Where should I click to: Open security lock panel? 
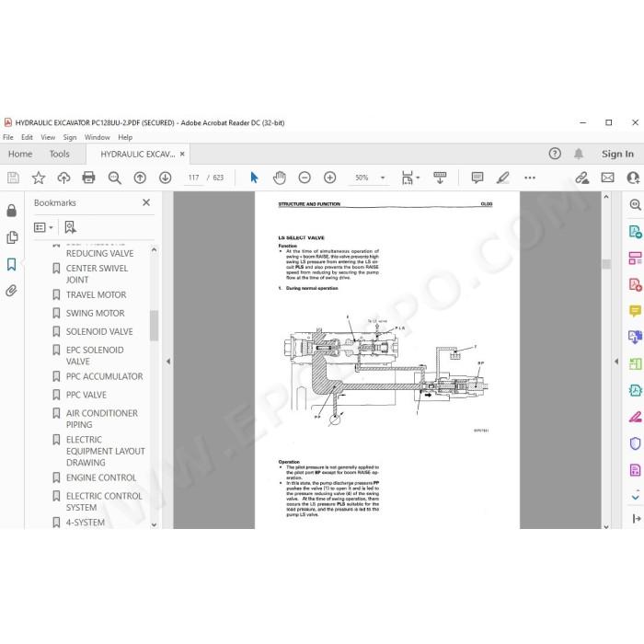click(x=11, y=211)
